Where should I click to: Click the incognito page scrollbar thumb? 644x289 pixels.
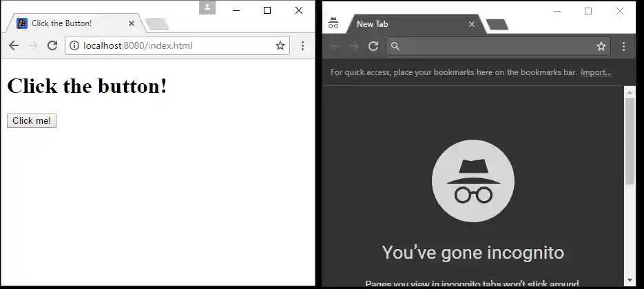pos(630,141)
